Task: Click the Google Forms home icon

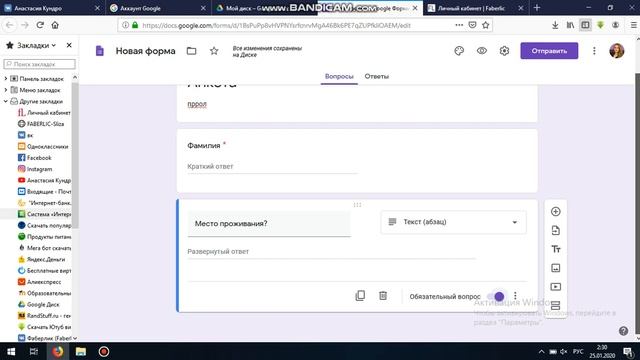Action: [100, 51]
